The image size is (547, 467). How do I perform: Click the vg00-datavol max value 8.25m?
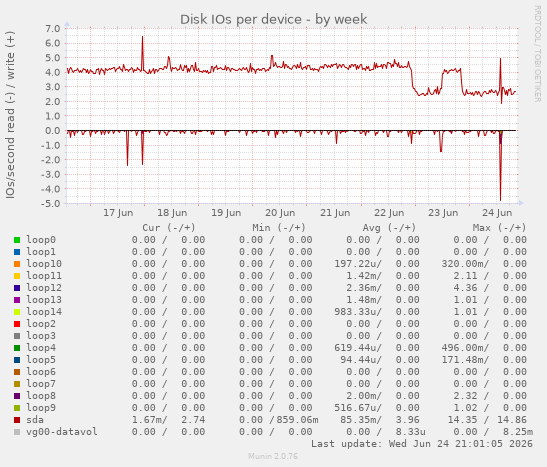click(x=518, y=432)
